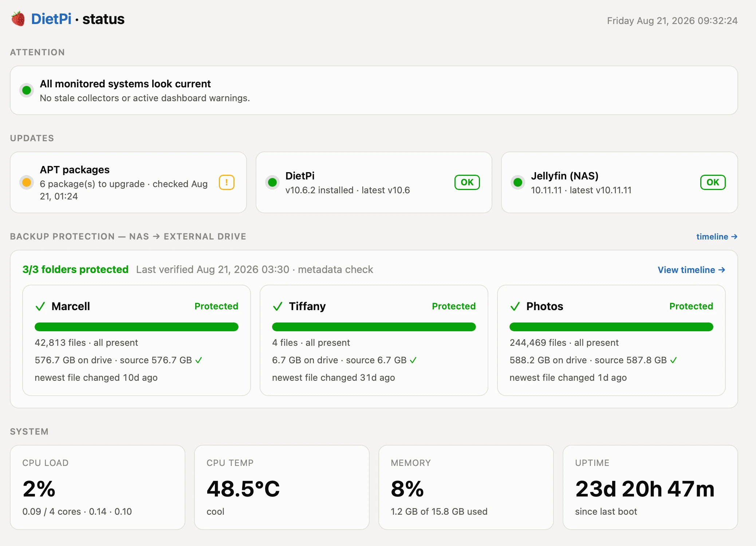This screenshot has width=756, height=546.
Task: Click Protected status on Tiffany card
Action: click(x=454, y=306)
